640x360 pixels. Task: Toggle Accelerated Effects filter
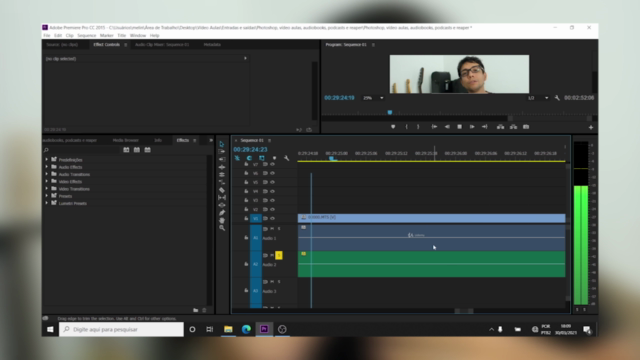(127, 150)
